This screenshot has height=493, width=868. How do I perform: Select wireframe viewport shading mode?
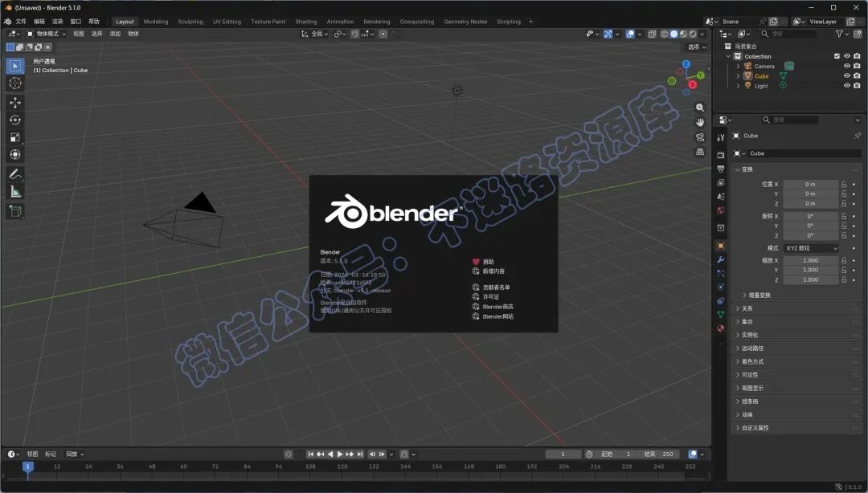(665, 34)
